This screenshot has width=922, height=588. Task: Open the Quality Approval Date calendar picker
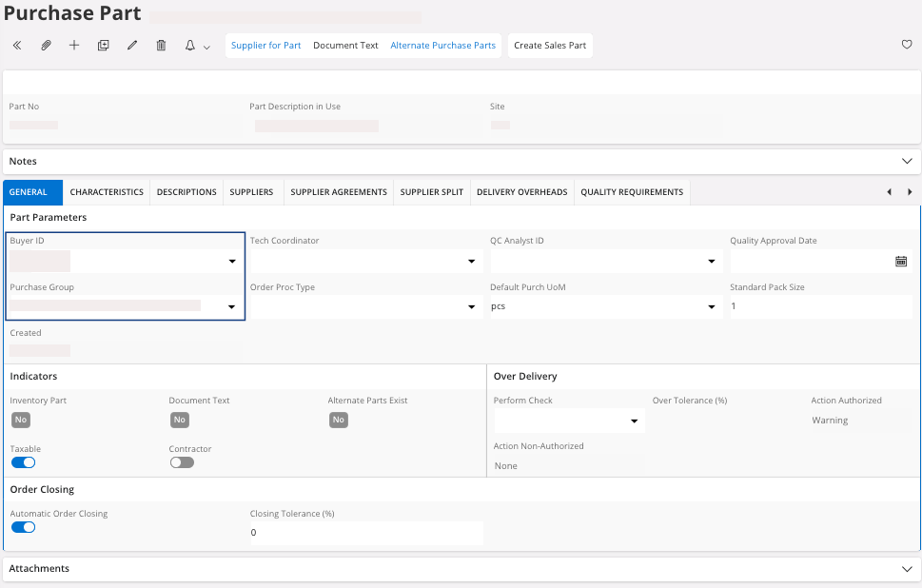coord(900,261)
